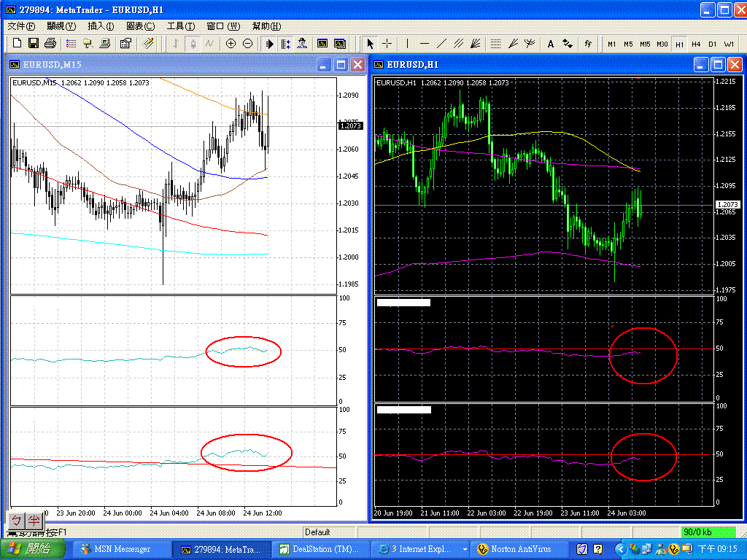This screenshot has width=747, height=560.
Task: Switch to Norton AntiVirus taskbar button
Action: pos(519,549)
